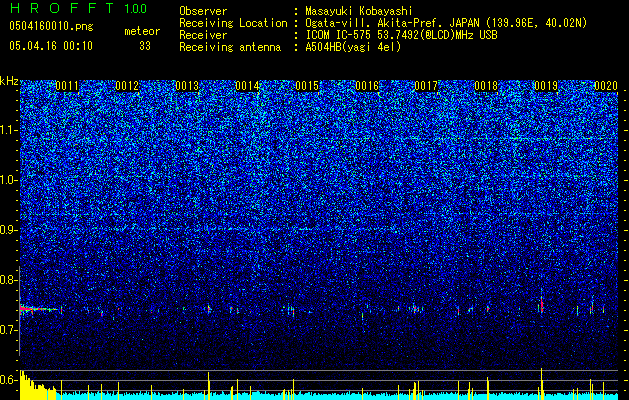
Task: Select the meteor count value 33
Action: [145, 46]
